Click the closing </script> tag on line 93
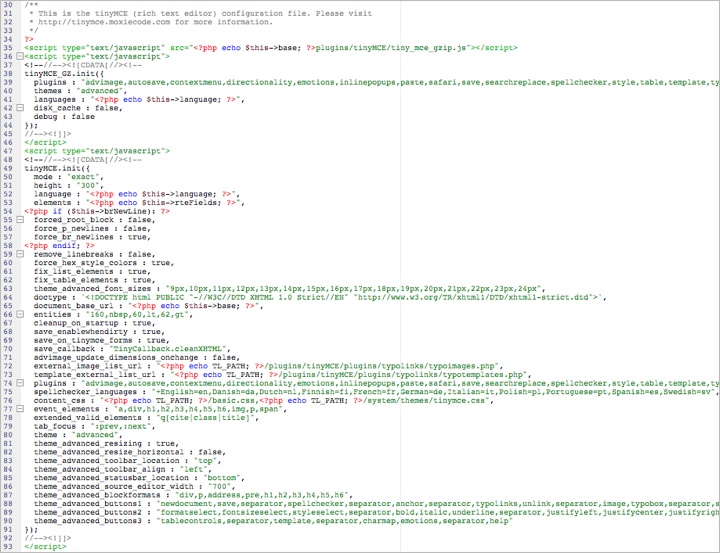This screenshot has width=720, height=553. (x=45, y=547)
